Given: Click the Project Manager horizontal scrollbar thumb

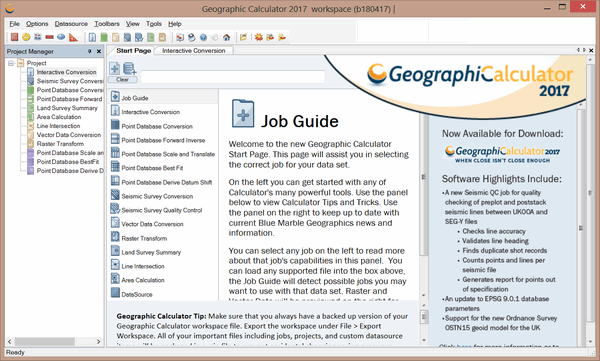Looking at the screenshot, I should click(x=44, y=341).
